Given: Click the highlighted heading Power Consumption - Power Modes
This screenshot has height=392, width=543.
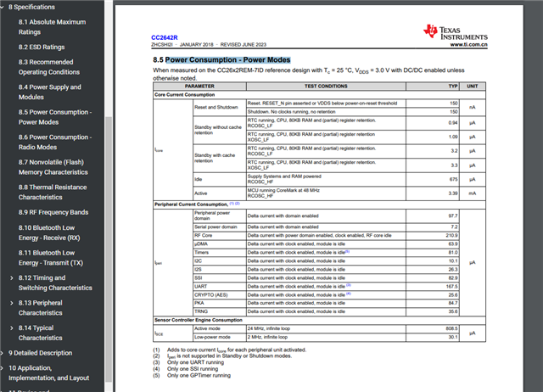Looking at the screenshot, I should [228, 60].
